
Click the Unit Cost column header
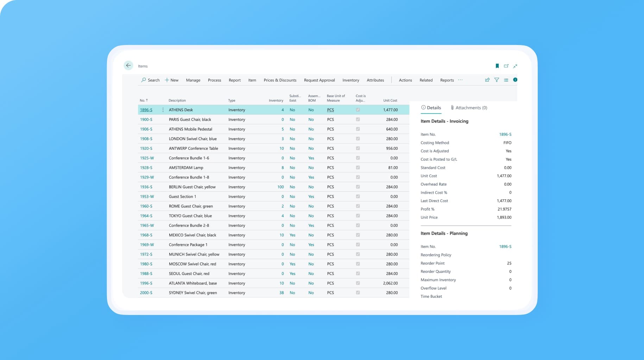click(x=390, y=101)
